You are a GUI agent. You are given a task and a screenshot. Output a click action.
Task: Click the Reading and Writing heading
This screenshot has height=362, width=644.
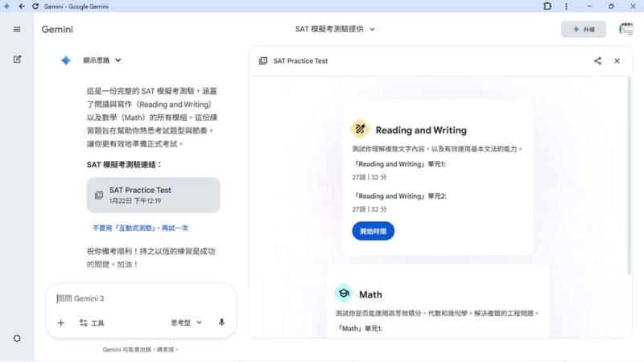coord(421,130)
